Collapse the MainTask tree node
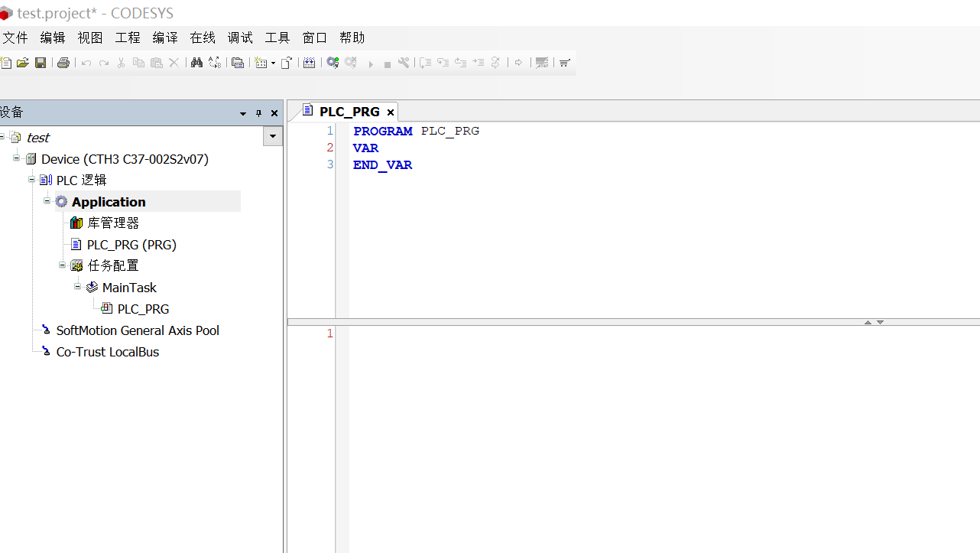This screenshot has width=980, height=553. pos(77,287)
